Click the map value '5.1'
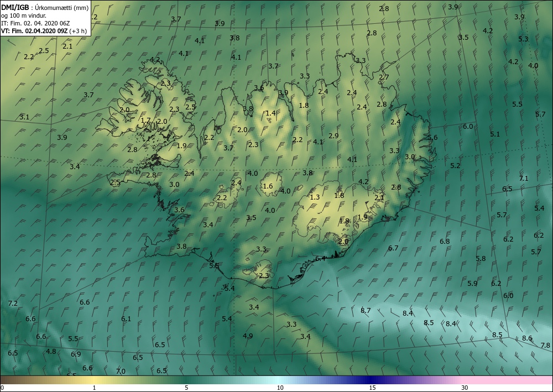Viewport: 553px width, 392px height. pyautogui.click(x=495, y=134)
